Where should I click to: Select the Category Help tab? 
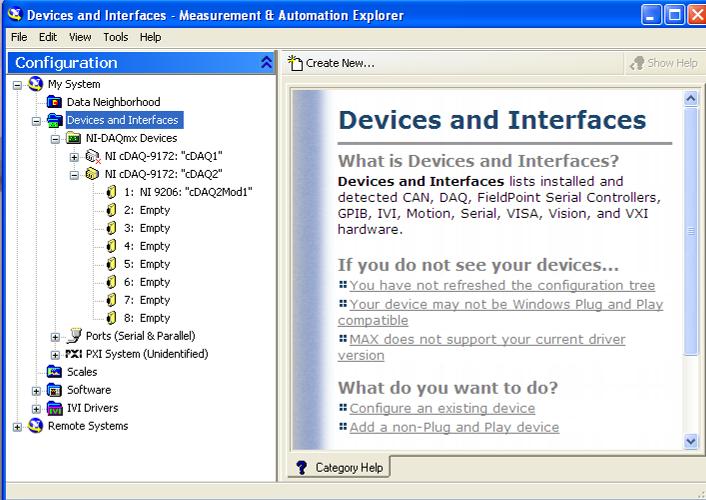pos(339,468)
